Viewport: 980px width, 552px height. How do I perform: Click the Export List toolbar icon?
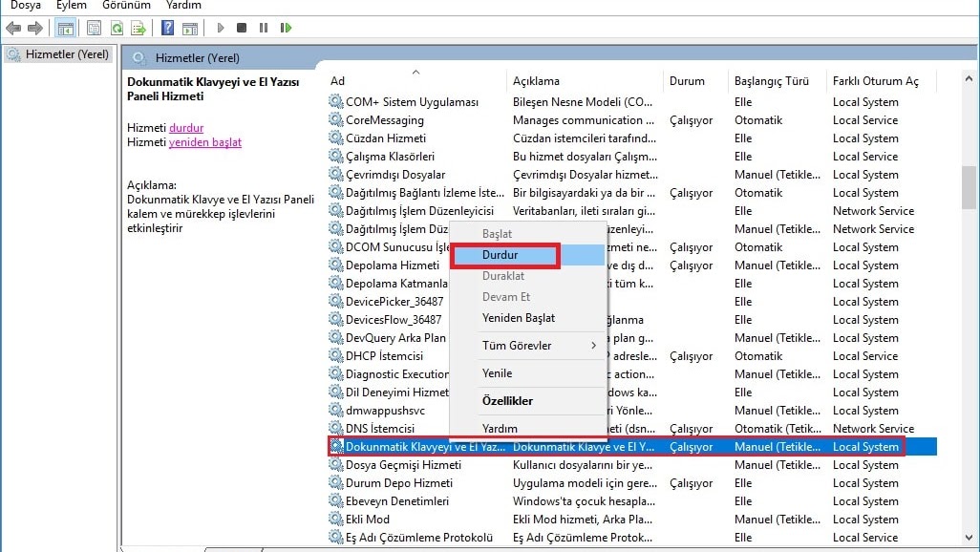click(138, 28)
